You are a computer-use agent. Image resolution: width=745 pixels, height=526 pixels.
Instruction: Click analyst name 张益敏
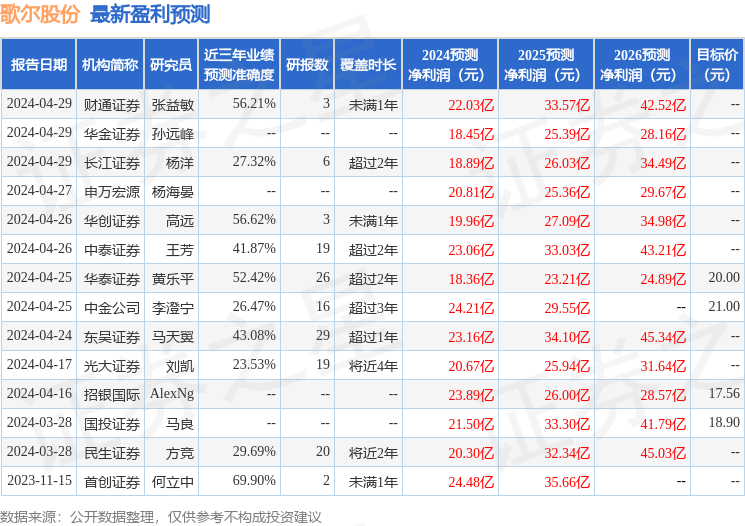click(172, 105)
